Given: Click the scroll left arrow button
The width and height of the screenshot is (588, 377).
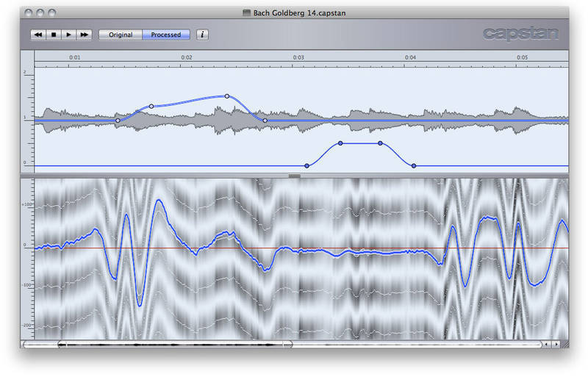Looking at the screenshot, I should tap(546, 343).
